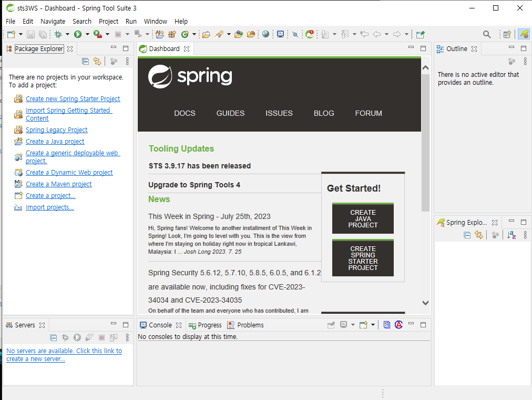The image size is (532, 400).
Task: Open the Forward navigation history dropdown arrow
Action: click(406, 34)
